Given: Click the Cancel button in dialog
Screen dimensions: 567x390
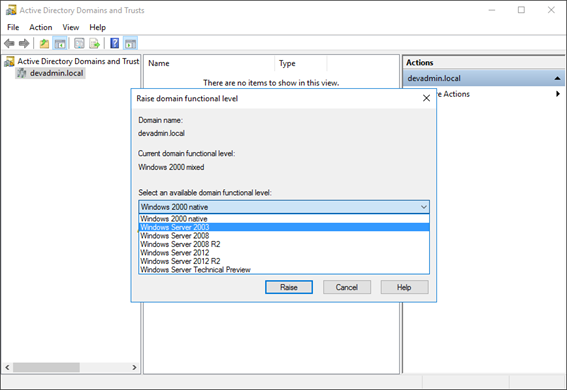Looking at the screenshot, I should pyautogui.click(x=346, y=287).
